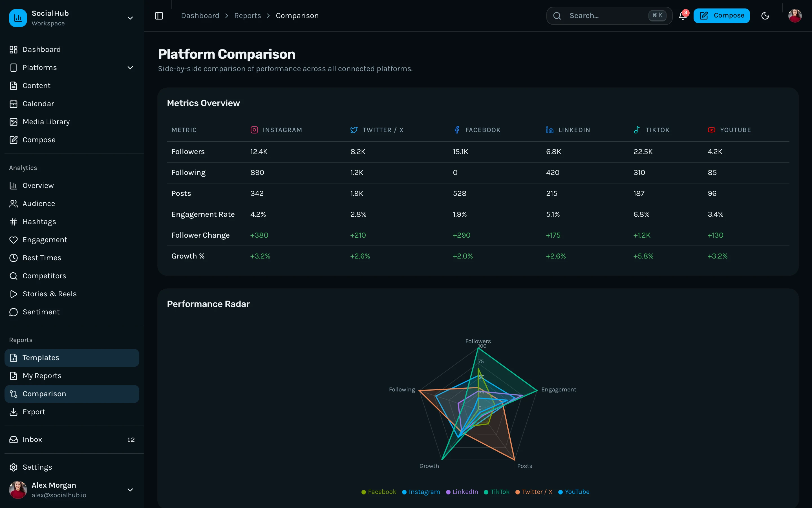The width and height of the screenshot is (812, 508).
Task: Click the Export download icon
Action: tap(14, 412)
